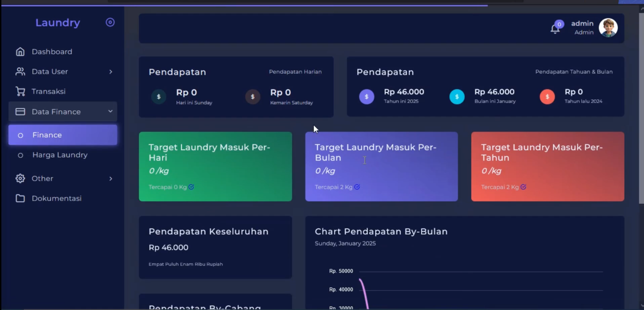Click the Data User people icon

[20, 72]
